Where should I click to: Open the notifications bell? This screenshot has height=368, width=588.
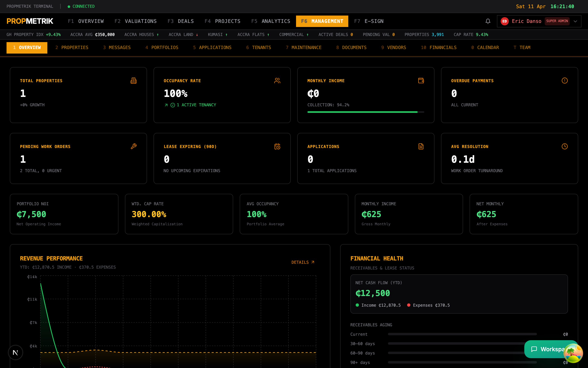488,21
